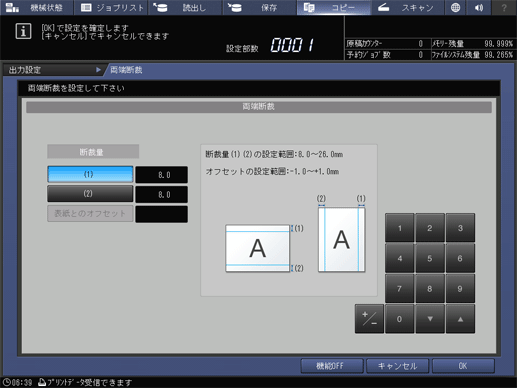Click the 予約ジョブ数 value
The width and height of the screenshot is (517, 388).
(x=421, y=55)
